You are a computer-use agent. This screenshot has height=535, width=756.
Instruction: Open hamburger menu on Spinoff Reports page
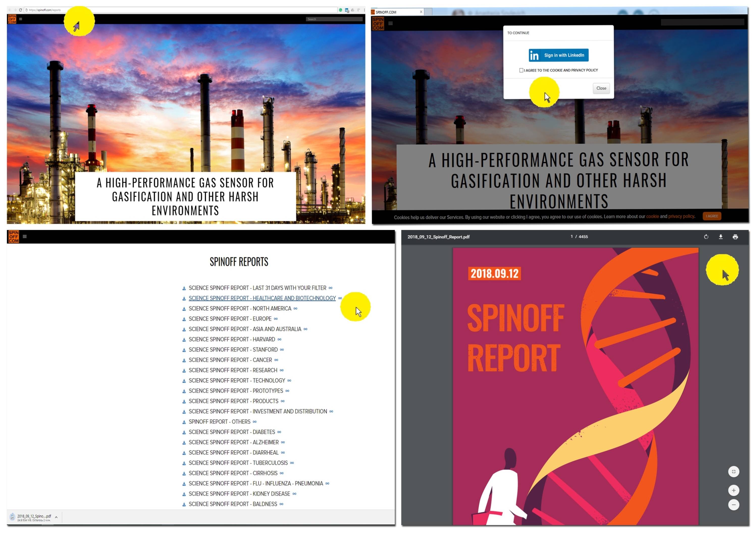click(25, 236)
